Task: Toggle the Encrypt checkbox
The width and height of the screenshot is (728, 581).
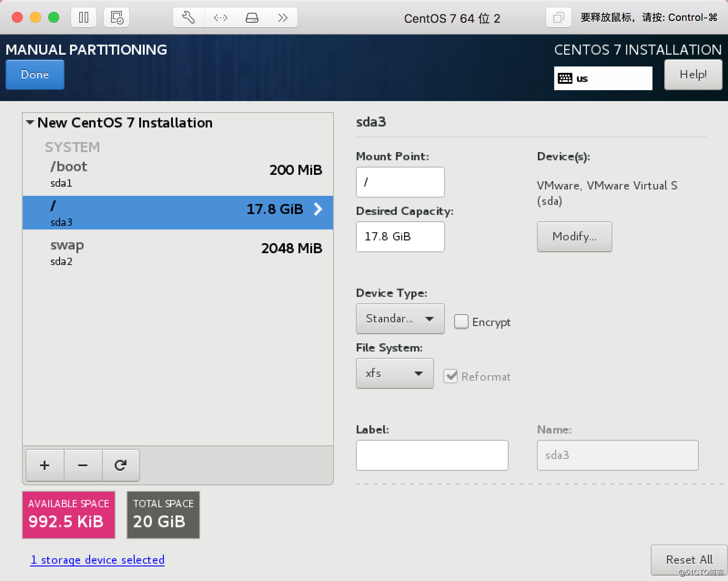Action: (x=461, y=322)
